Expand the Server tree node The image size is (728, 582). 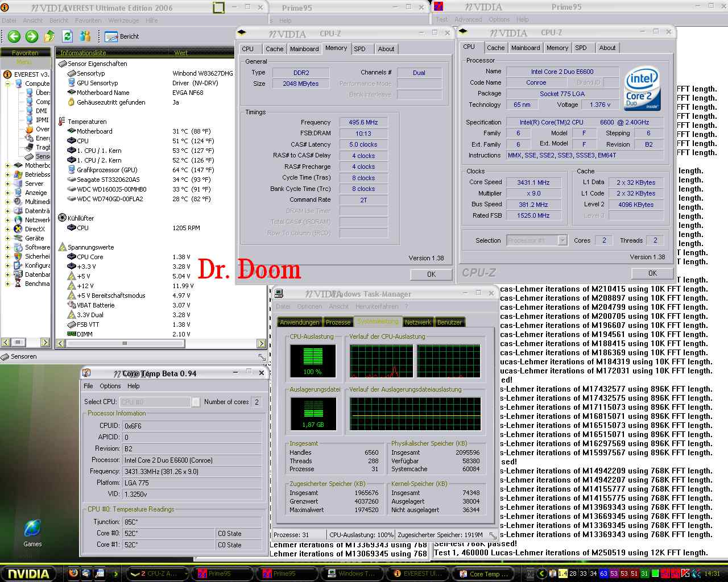coord(8,184)
